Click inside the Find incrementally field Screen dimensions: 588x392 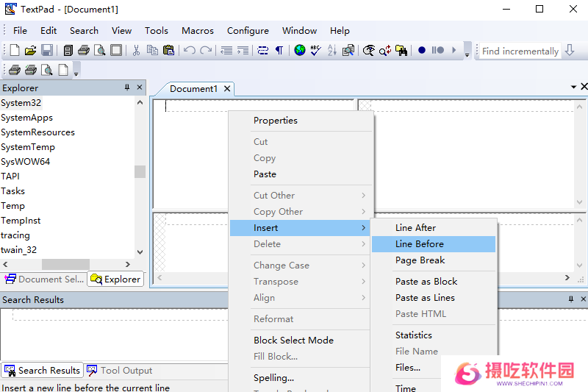point(520,51)
